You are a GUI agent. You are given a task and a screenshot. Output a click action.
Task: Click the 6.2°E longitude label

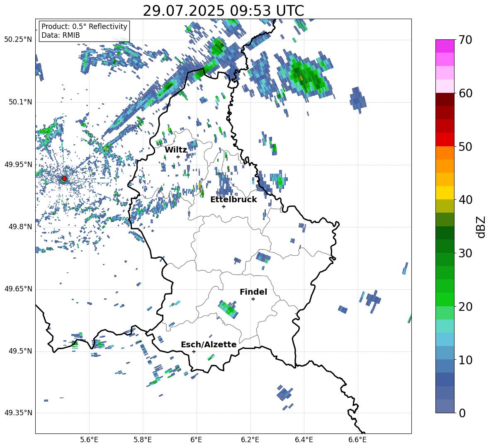tap(250, 440)
